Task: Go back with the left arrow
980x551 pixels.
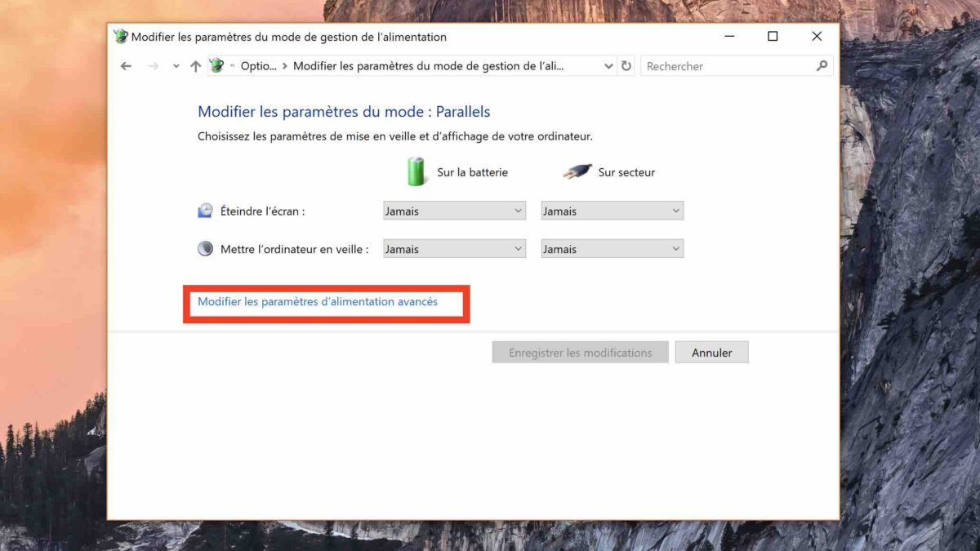Action: pyautogui.click(x=126, y=66)
